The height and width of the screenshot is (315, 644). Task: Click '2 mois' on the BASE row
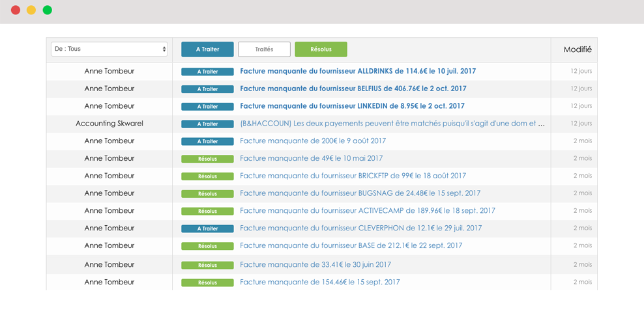pyautogui.click(x=583, y=245)
